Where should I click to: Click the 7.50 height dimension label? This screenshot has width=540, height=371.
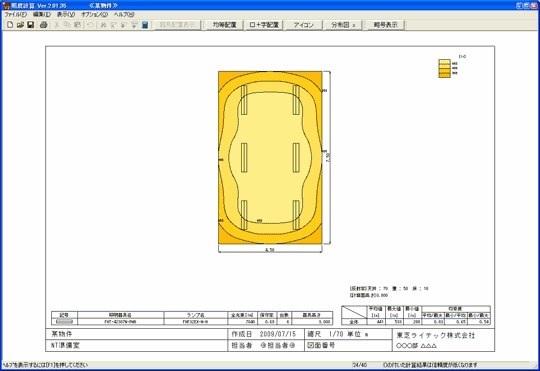328,157
